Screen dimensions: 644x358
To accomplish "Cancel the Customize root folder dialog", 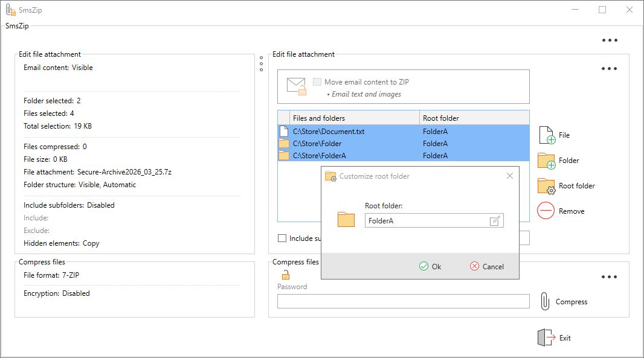I will tap(487, 266).
